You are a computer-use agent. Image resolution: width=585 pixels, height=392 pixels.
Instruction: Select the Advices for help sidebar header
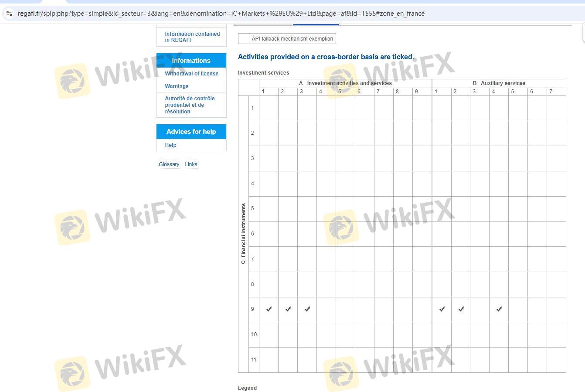pos(191,132)
